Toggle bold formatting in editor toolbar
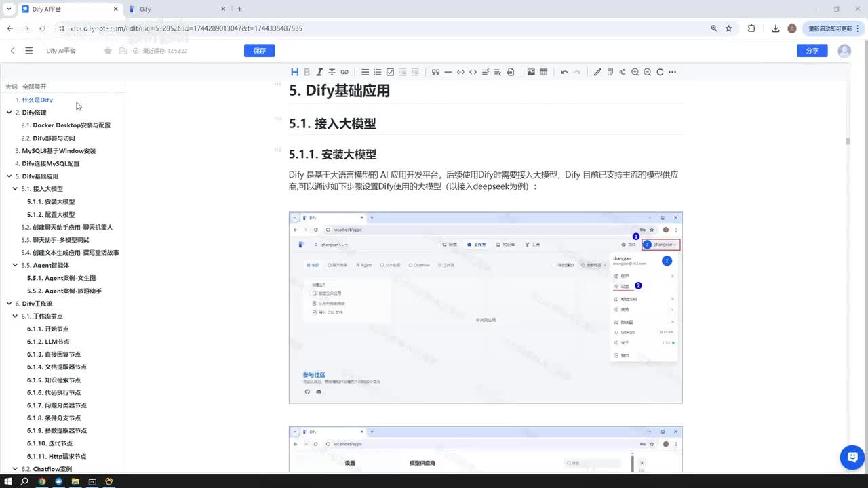The height and width of the screenshot is (488, 868). [x=307, y=72]
